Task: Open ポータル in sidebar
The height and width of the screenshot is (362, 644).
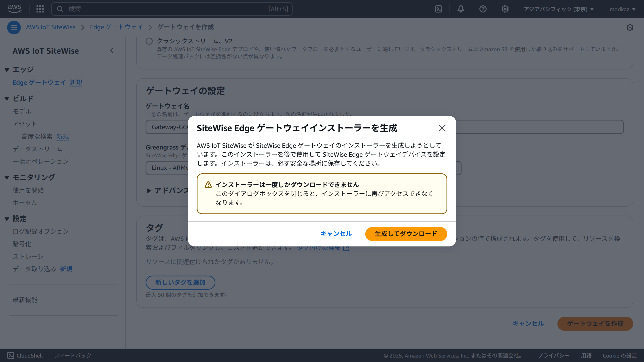Action: click(25, 203)
